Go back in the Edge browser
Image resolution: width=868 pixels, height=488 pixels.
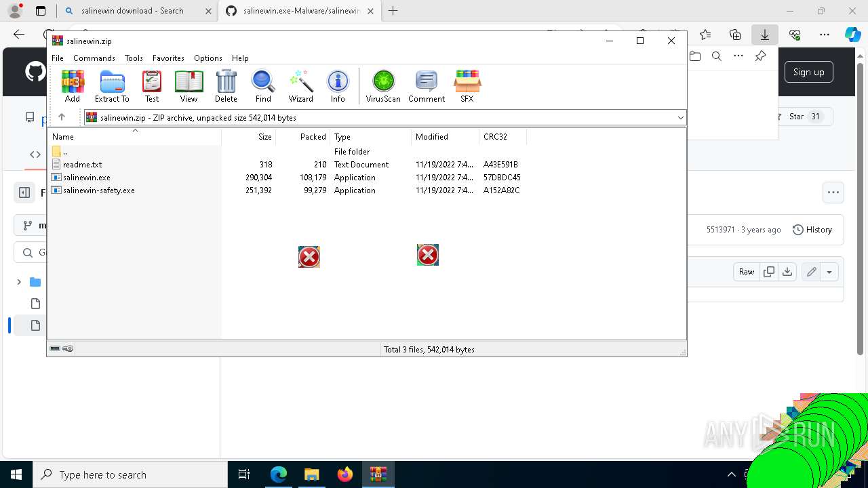click(x=19, y=35)
